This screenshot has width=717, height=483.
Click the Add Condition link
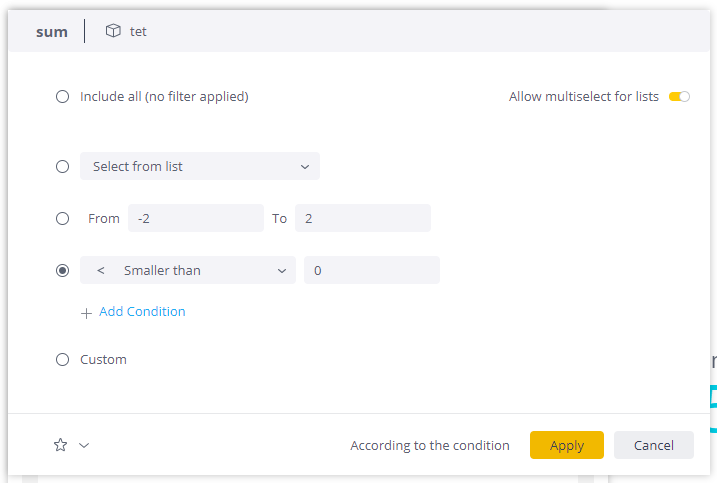[x=142, y=312]
